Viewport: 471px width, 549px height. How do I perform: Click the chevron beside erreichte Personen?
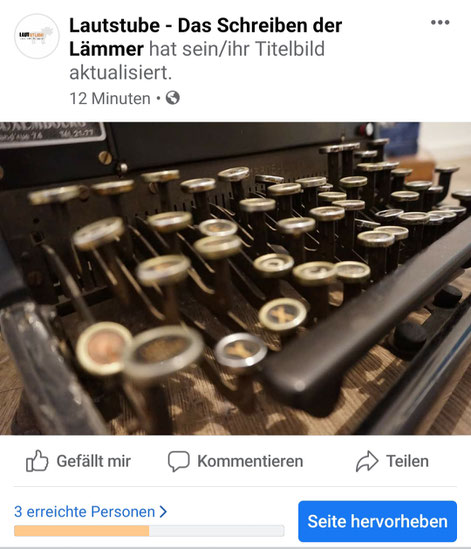click(163, 512)
